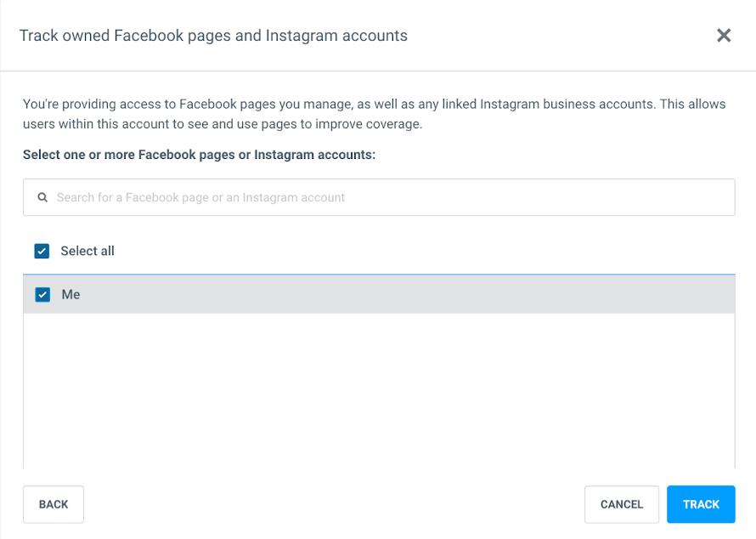756x539 pixels.
Task: Select the highlighted Me row in the list
Action: coord(379,294)
